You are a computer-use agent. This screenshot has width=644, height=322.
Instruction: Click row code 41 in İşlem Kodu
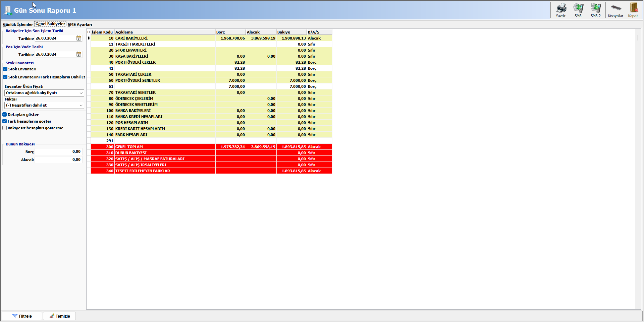tap(111, 68)
